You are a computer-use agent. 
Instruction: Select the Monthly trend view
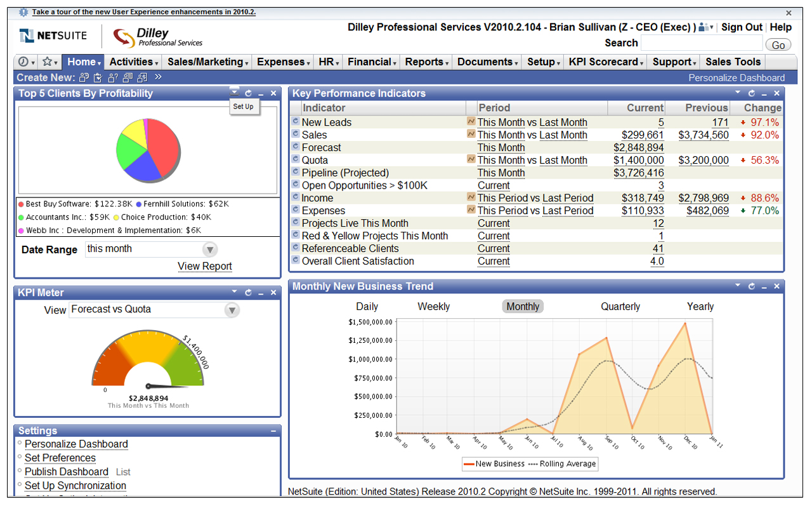tap(523, 307)
